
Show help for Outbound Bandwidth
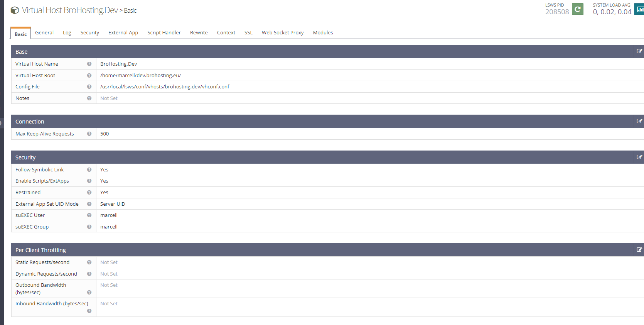[x=89, y=293]
